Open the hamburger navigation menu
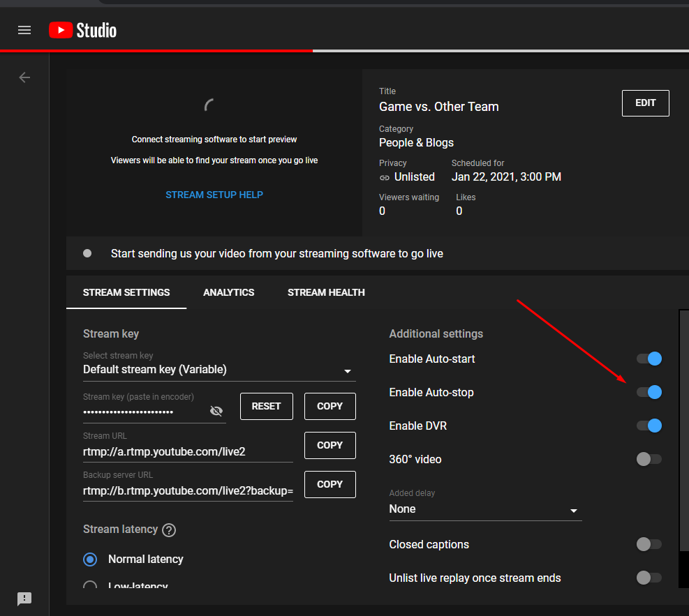The height and width of the screenshot is (616, 689). pos(24,30)
